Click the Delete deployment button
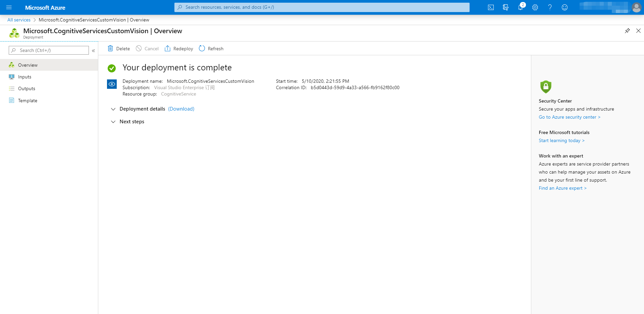The height and width of the screenshot is (314, 644). click(x=119, y=49)
